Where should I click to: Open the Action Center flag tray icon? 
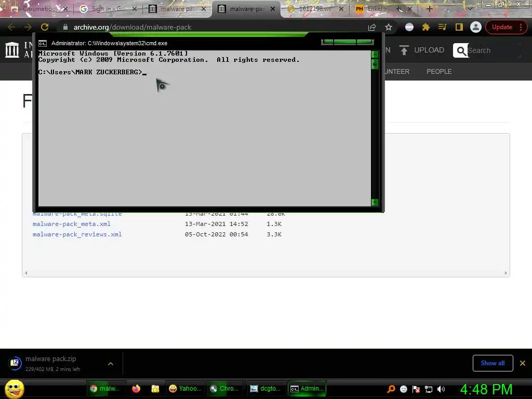[x=416, y=389]
